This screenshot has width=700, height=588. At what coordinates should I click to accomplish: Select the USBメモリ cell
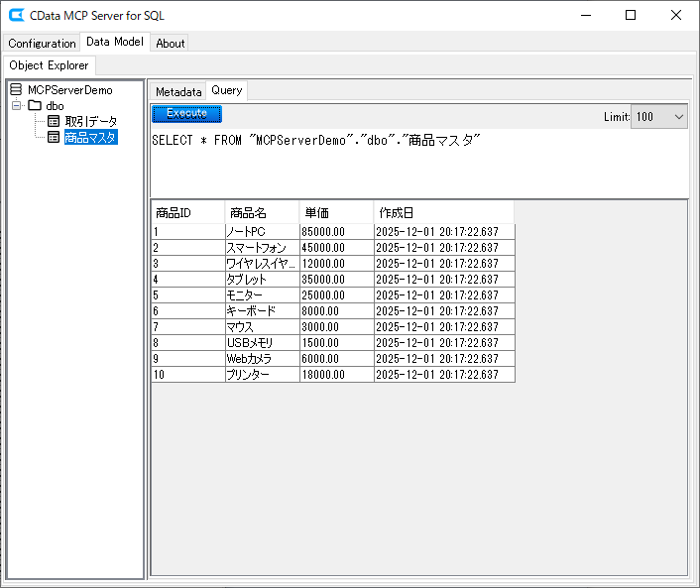(x=263, y=343)
